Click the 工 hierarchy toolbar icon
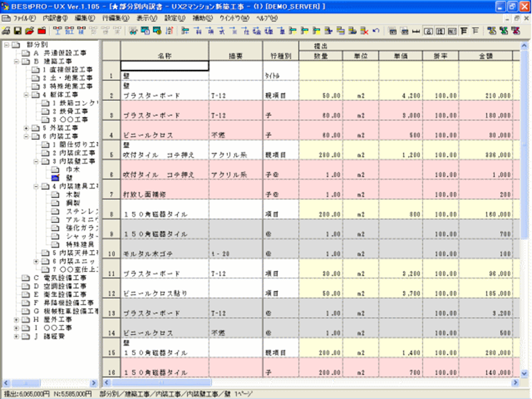This screenshot has width=532, height=399. 57,31
